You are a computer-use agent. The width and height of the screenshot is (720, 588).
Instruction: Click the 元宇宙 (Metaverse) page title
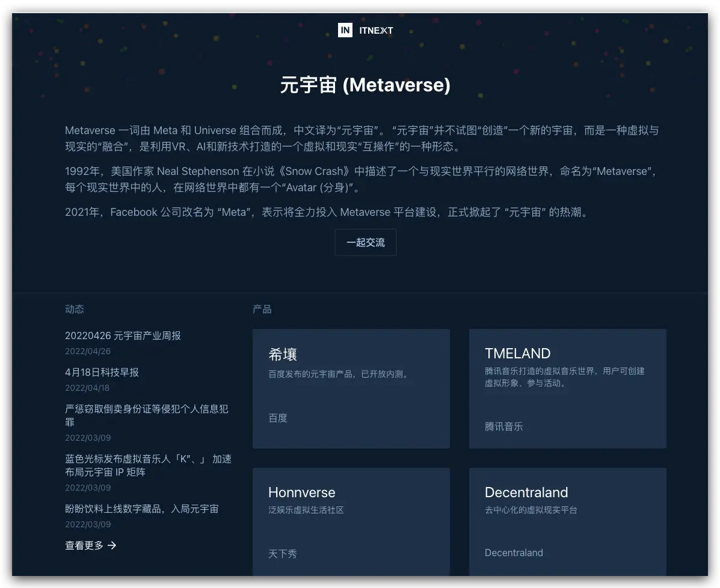(x=366, y=85)
